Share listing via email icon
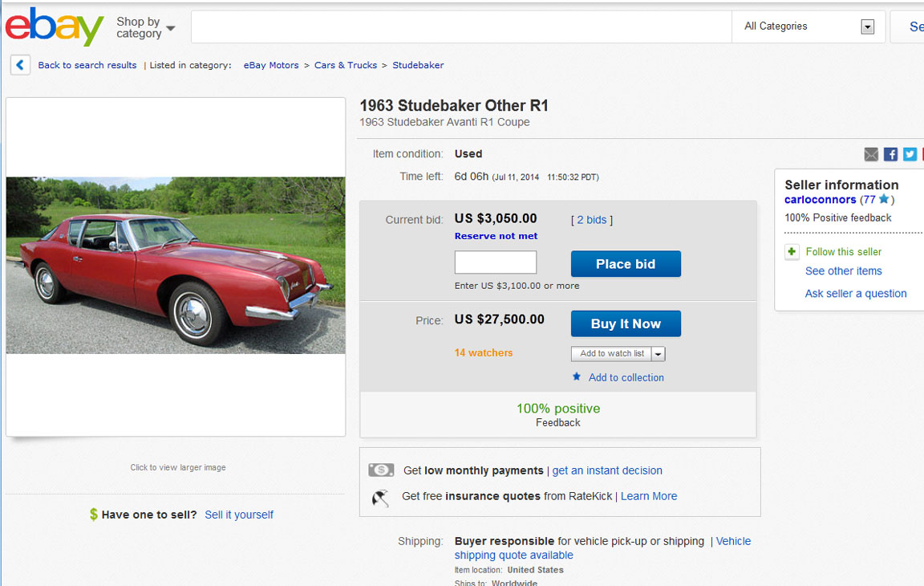 point(871,154)
